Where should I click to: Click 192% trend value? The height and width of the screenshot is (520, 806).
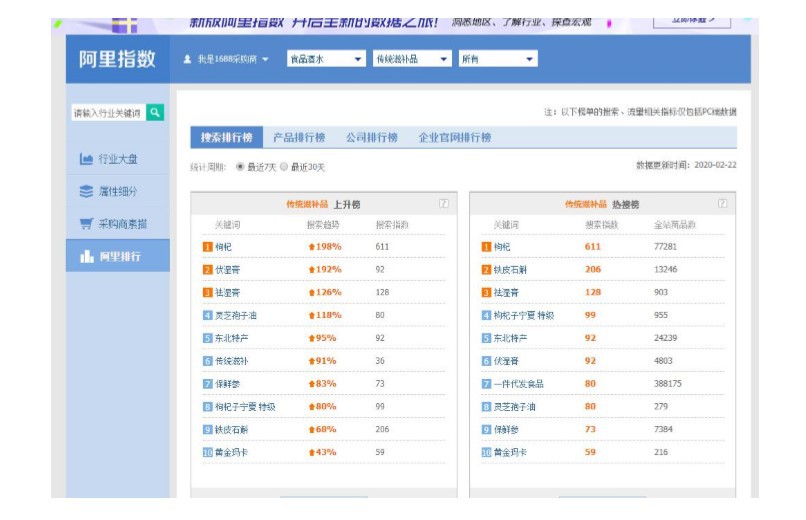coord(328,269)
